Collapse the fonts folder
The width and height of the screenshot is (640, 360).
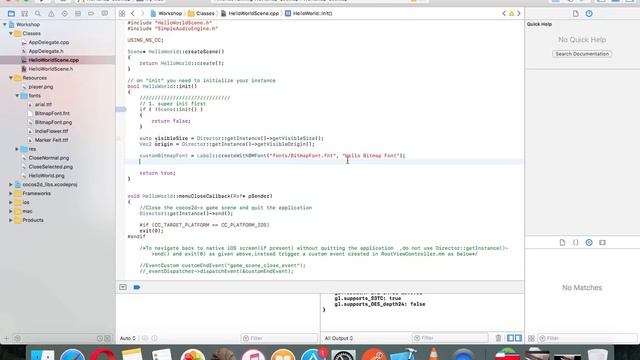click(x=17, y=96)
